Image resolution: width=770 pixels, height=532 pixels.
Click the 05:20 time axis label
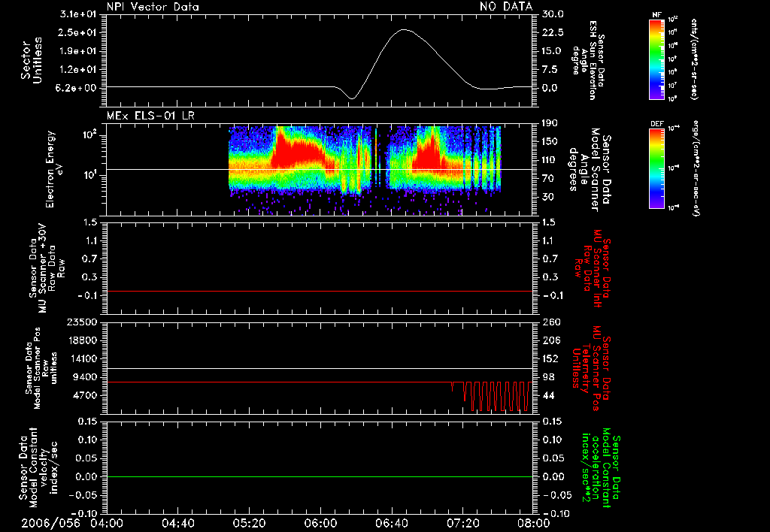coord(249,523)
